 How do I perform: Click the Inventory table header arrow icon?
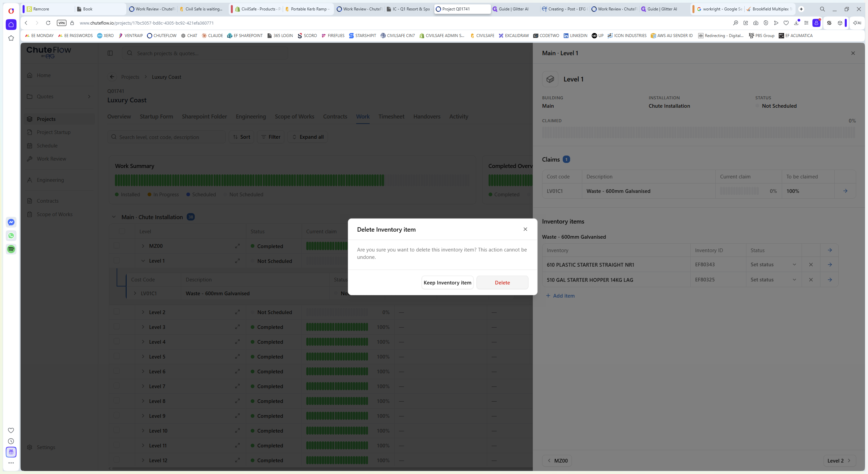(830, 250)
